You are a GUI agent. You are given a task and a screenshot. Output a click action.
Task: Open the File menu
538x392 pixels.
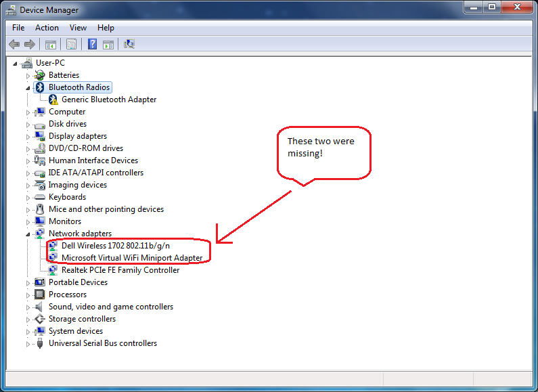[x=18, y=28]
